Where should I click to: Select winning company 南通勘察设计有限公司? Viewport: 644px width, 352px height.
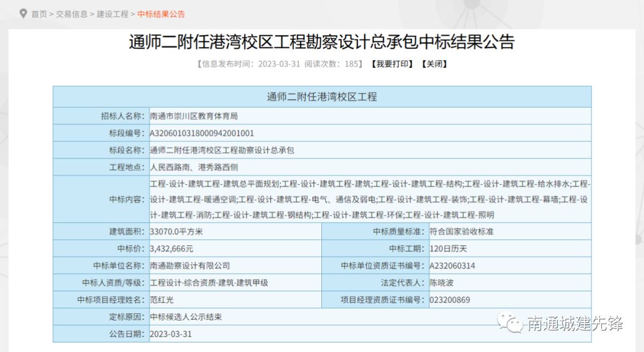[190, 266]
